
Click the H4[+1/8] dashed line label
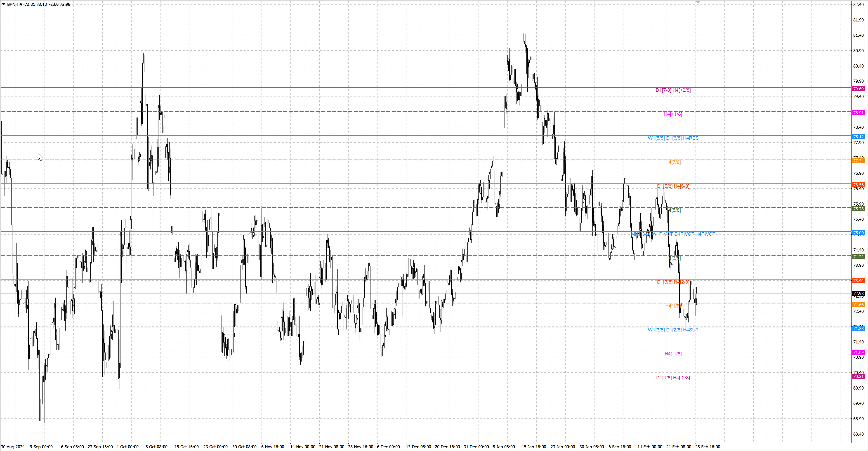click(673, 114)
